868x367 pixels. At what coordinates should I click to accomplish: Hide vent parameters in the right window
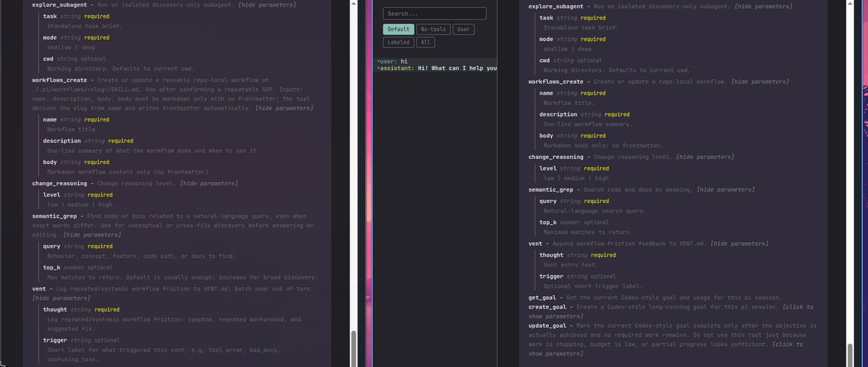[741, 244]
